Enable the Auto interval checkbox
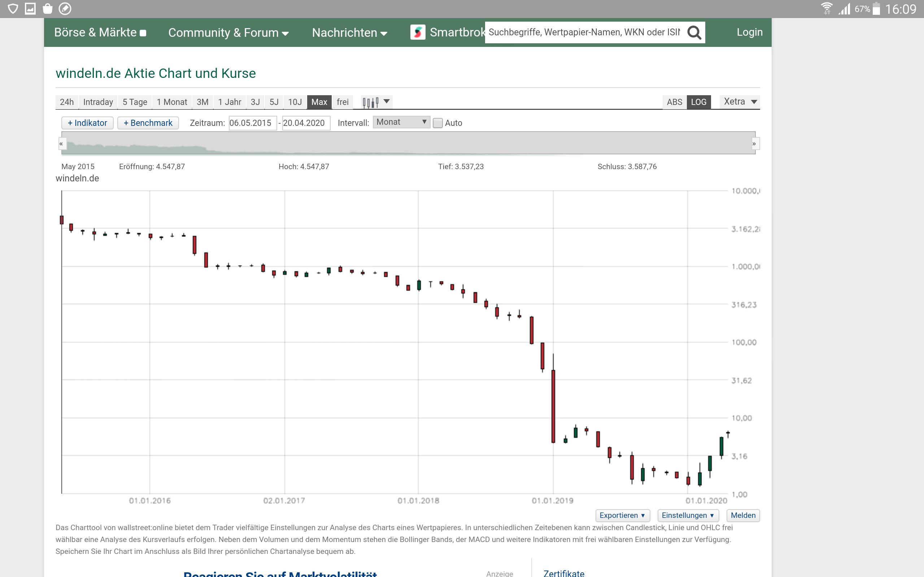924x577 pixels. 437,123
